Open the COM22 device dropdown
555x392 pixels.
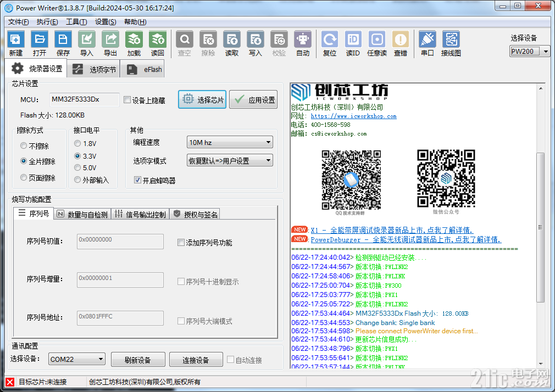tap(77, 359)
